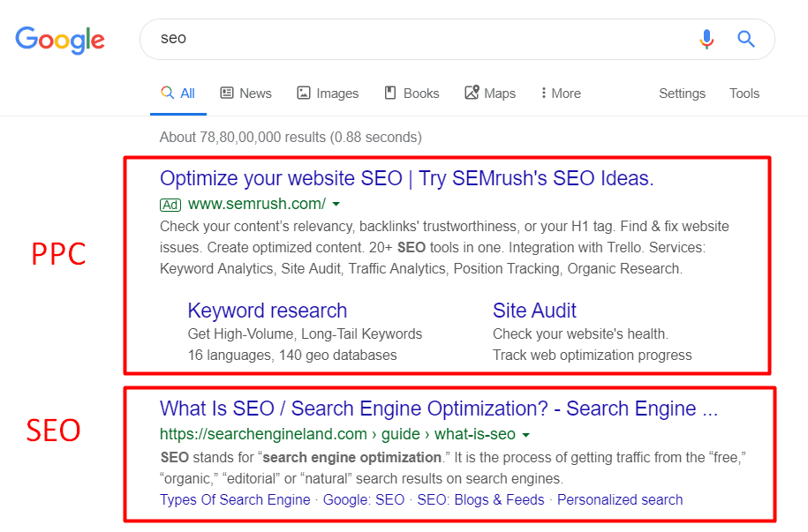Open the Personalized search sublink
The width and height of the screenshot is (808, 532).
pos(620,499)
